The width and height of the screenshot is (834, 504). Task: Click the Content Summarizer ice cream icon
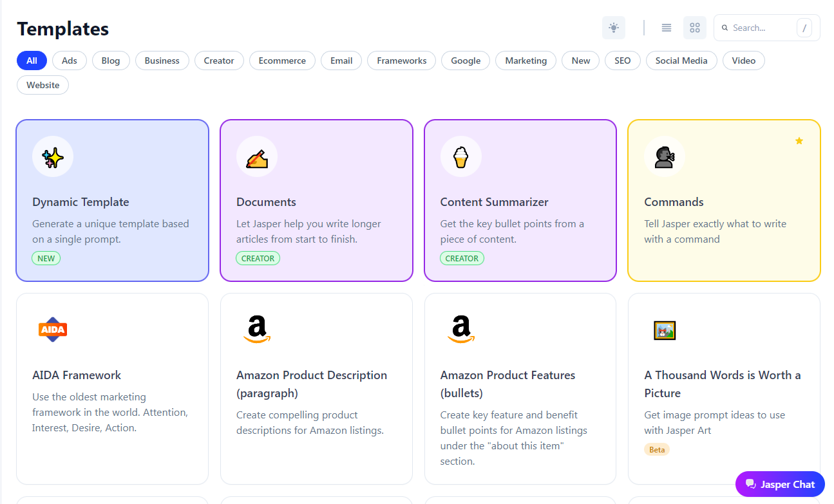(460, 156)
